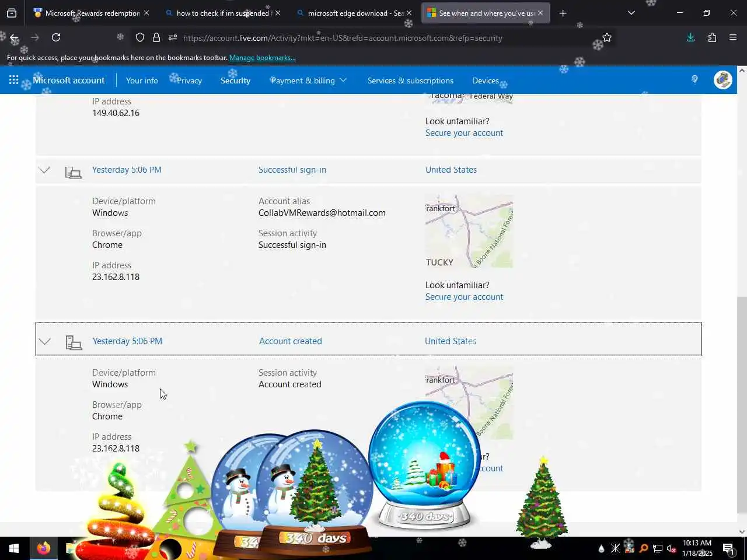Open Firefox from the taskbar
The image size is (747, 560).
pos(43,548)
